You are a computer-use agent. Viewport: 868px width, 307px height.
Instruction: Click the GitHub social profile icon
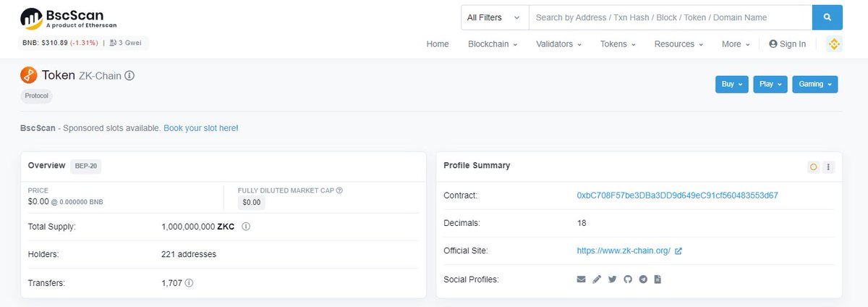pos(628,279)
